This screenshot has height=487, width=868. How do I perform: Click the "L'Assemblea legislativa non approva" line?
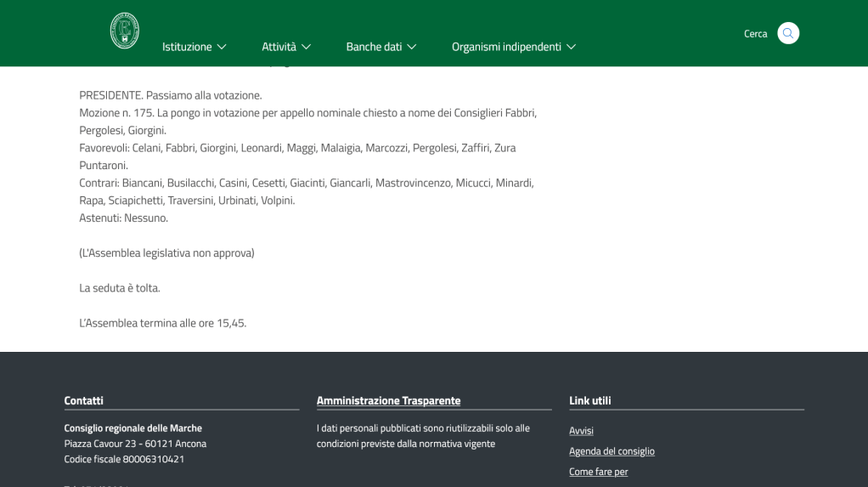point(166,253)
